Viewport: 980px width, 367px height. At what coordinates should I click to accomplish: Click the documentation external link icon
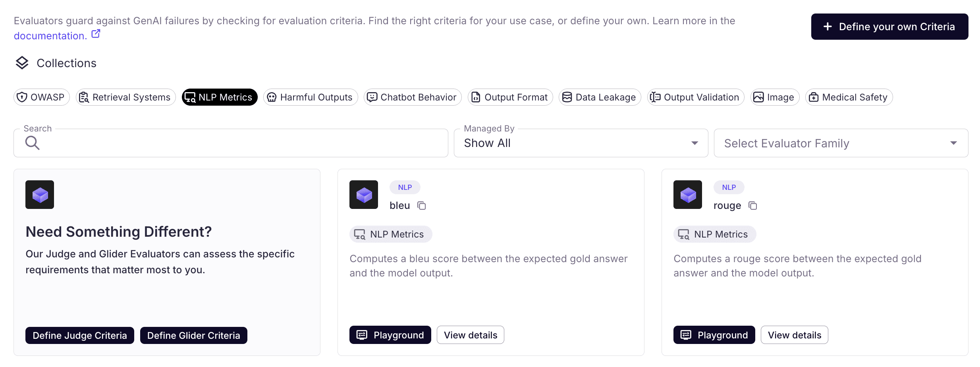click(x=96, y=34)
